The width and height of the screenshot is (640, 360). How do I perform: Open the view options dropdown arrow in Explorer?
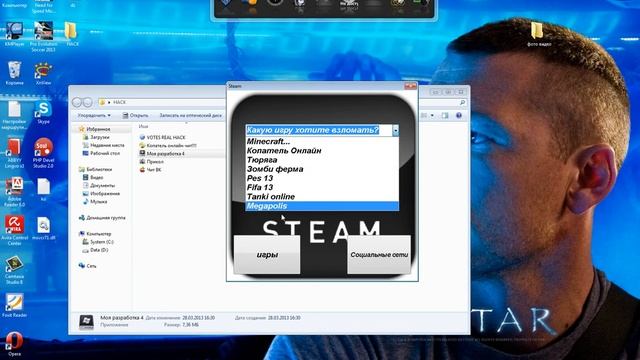tap(432, 116)
